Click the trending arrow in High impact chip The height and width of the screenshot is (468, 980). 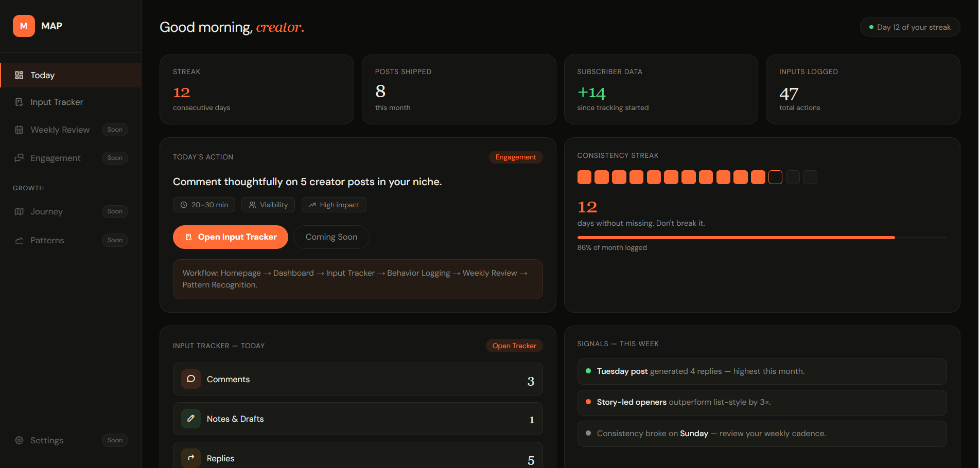point(312,205)
